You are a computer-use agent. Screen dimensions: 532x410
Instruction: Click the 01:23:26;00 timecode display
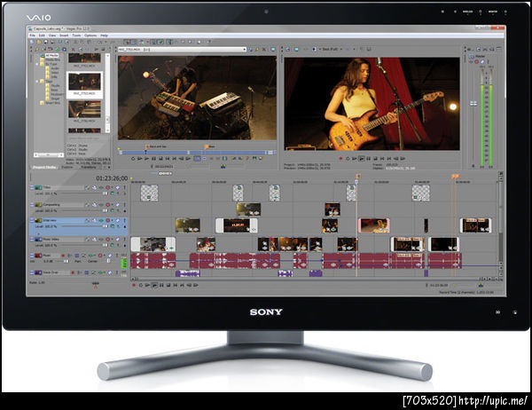point(112,178)
